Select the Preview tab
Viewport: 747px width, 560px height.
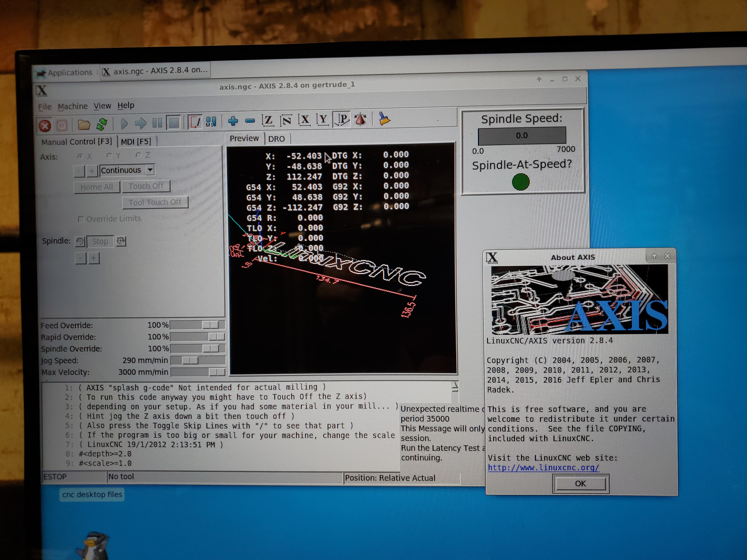244,138
